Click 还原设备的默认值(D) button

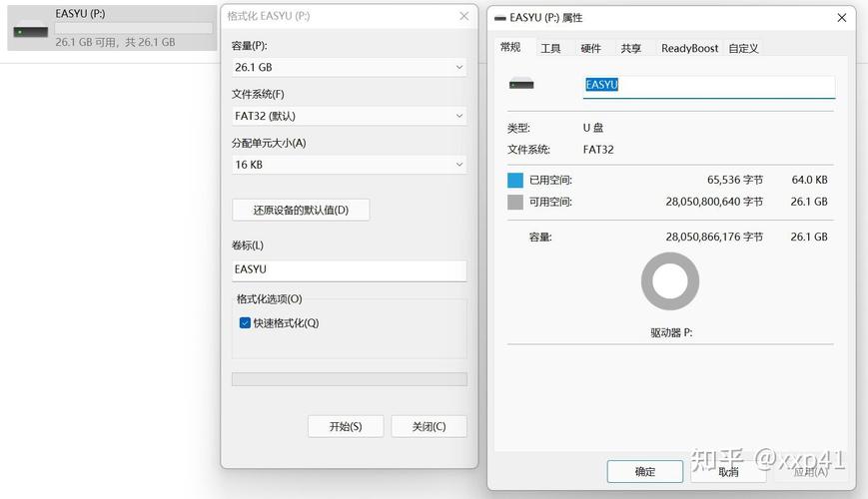tap(301, 211)
